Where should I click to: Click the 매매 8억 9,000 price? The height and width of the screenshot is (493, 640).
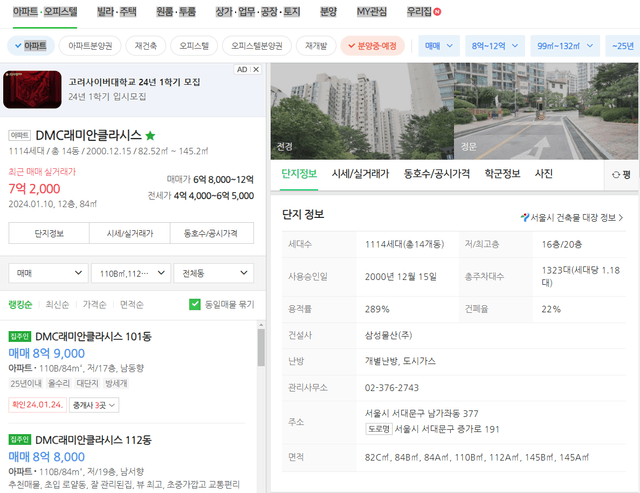click(x=47, y=353)
